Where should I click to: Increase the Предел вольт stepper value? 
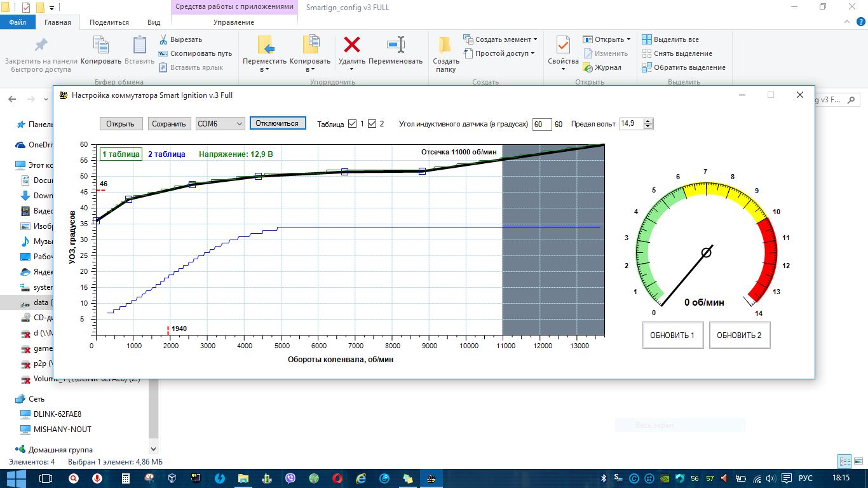click(x=648, y=121)
